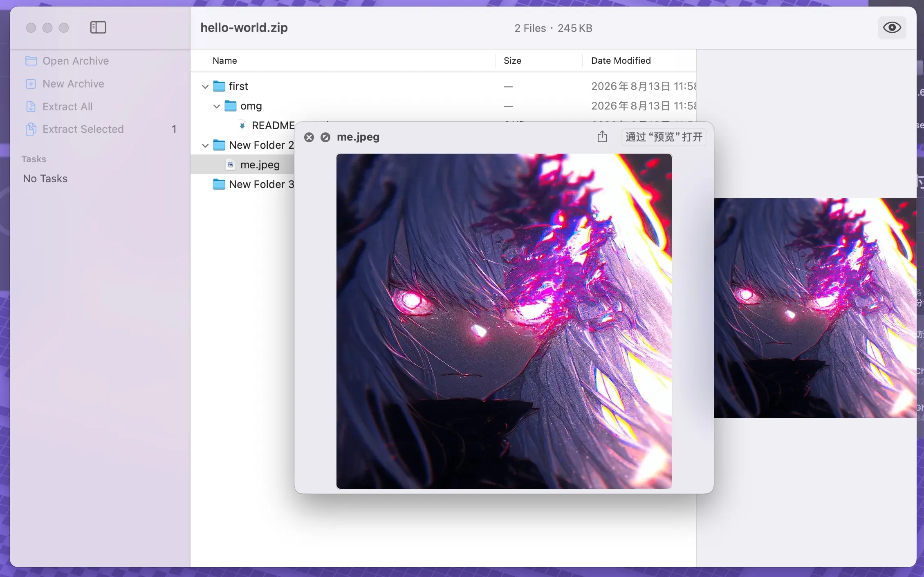Click the preview pane image thumbnail
Screen dimensions: 924x577
point(815,308)
